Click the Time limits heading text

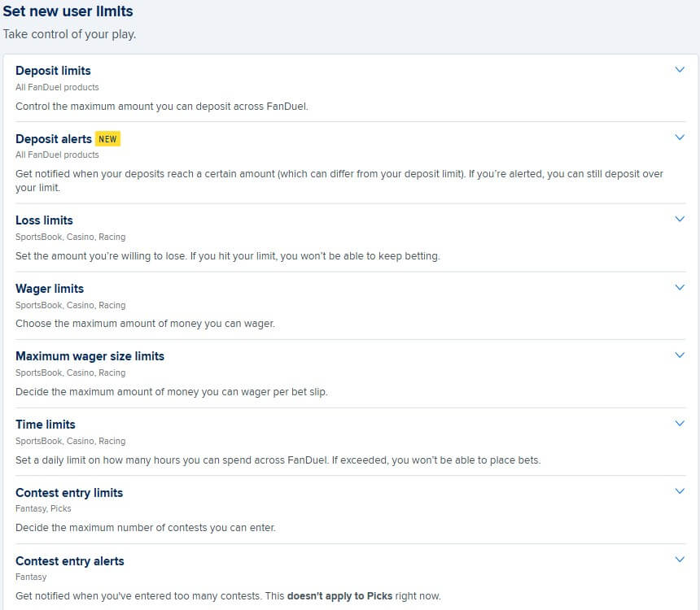point(46,425)
